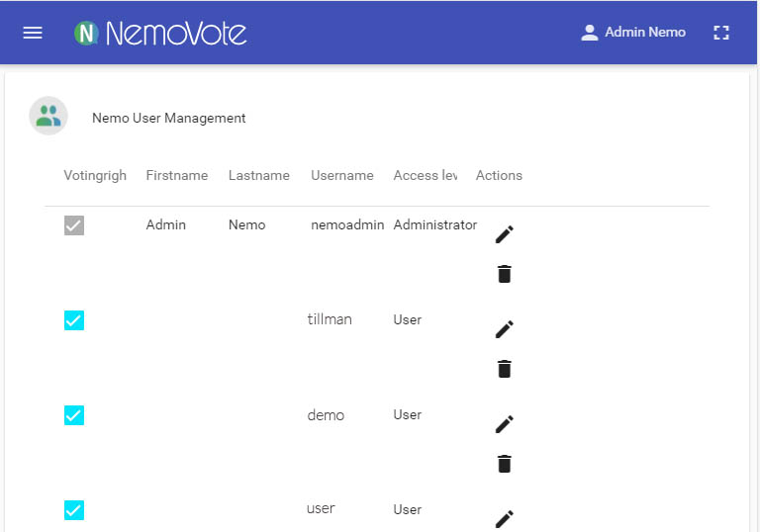Edit the nemoadmin user with pencil icon
Image resolution: width=760 pixels, height=532 pixels.
(504, 234)
